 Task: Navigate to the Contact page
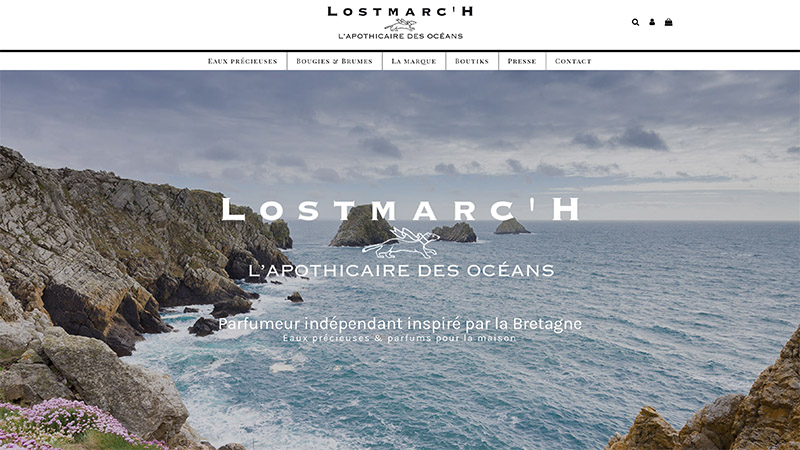point(573,61)
